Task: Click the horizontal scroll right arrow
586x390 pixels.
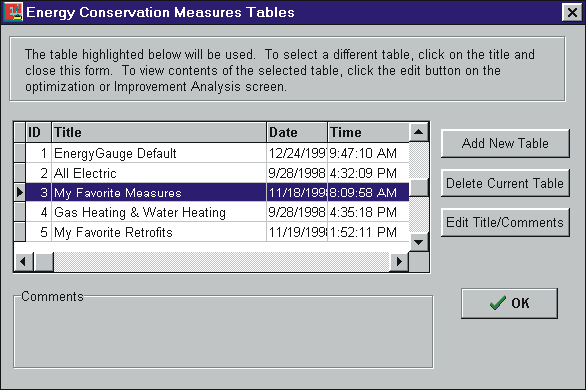Action: pyautogui.click(x=399, y=261)
